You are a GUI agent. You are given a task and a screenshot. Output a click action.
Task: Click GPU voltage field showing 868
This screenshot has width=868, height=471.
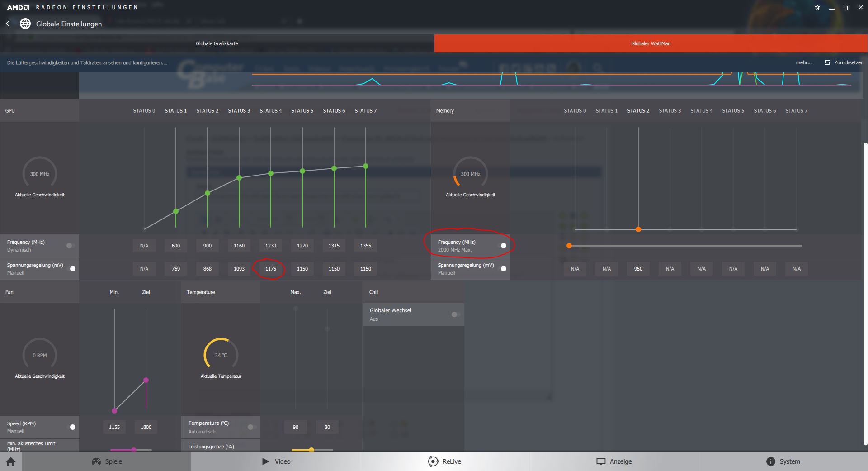208,269
